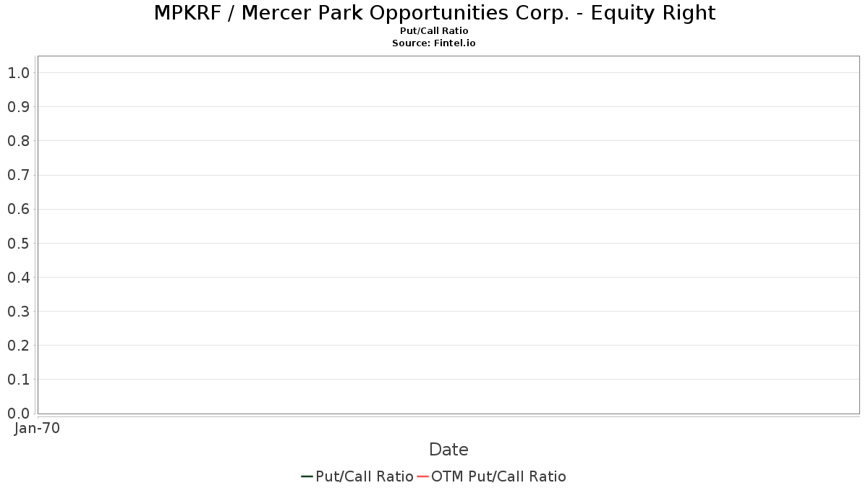Click the chart title mentioning Mercer Park Opportunities

pos(434,13)
